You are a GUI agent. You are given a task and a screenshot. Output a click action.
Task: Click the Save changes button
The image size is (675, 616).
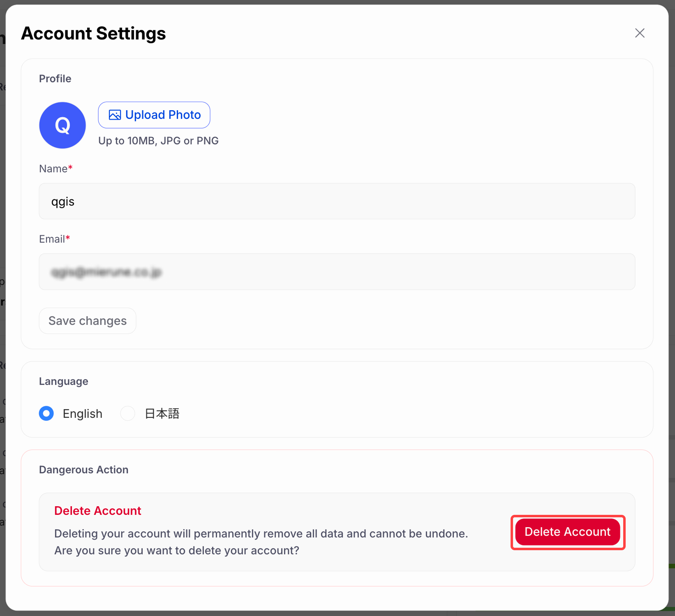[x=87, y=321]
